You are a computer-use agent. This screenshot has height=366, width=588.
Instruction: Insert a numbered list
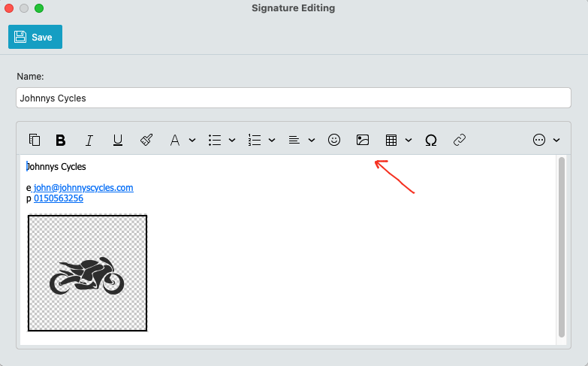(255, 140)
